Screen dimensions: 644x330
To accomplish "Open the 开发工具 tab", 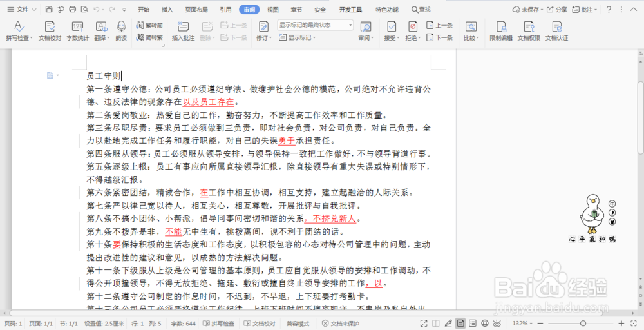I will [351, 10].
